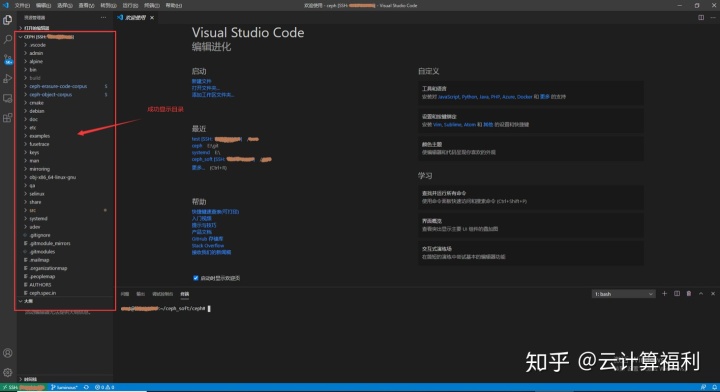Expand the cmake folder
This screenshot has height=392, width=720.
pos(64,103)
